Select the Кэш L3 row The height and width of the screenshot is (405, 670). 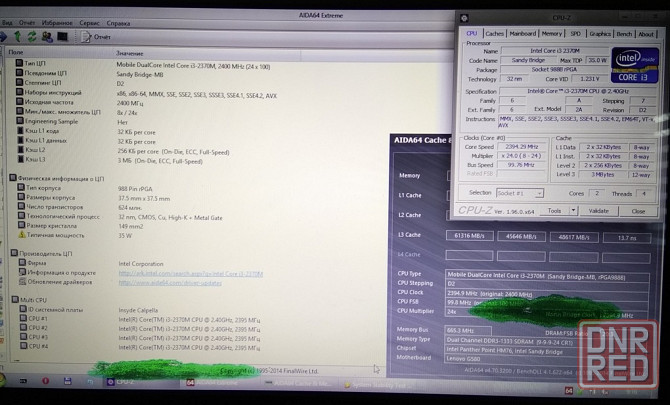click(x=110, y=160)
